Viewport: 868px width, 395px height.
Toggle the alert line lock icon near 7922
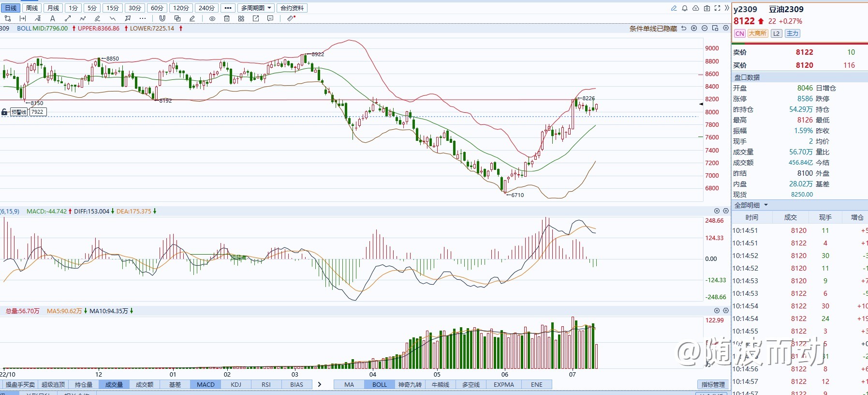5,112
